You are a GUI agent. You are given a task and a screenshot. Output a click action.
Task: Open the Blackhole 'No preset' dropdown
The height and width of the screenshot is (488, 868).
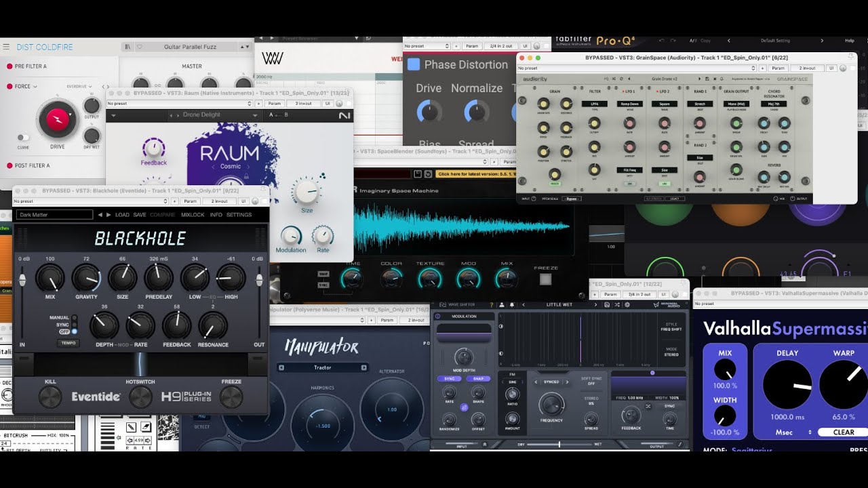(91, 201)
